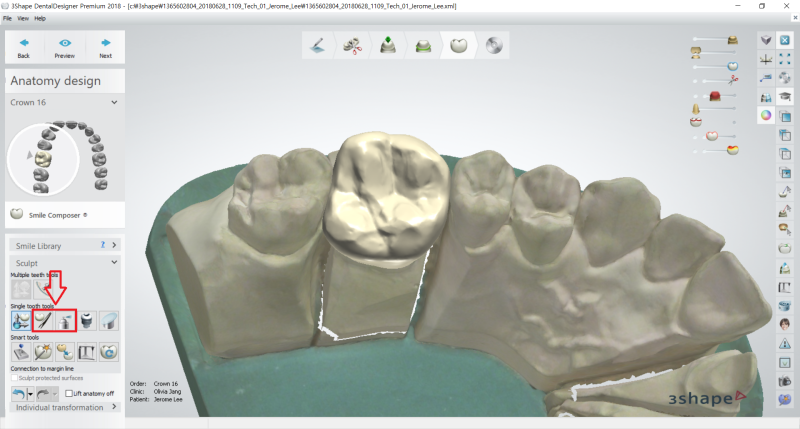Adjust the antagonist jaw visibility slider
The width and height of the screenshot is (800, 429).
[695, 52]
